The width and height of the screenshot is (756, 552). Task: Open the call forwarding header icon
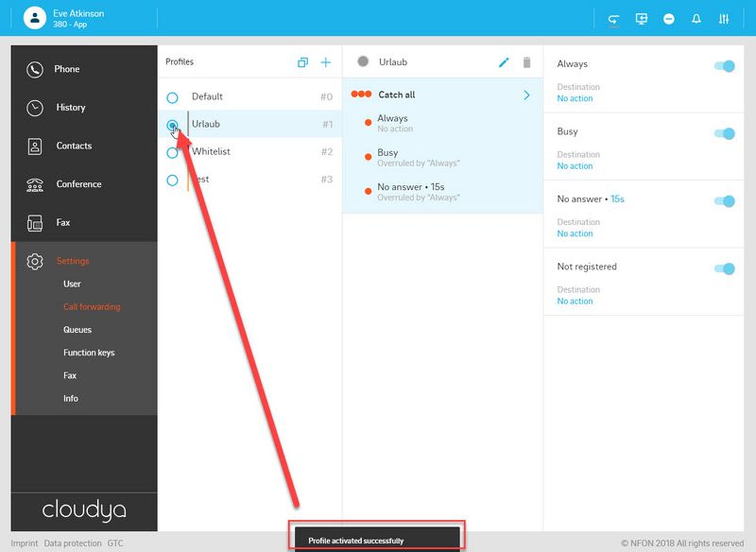(x=613, y=19)
